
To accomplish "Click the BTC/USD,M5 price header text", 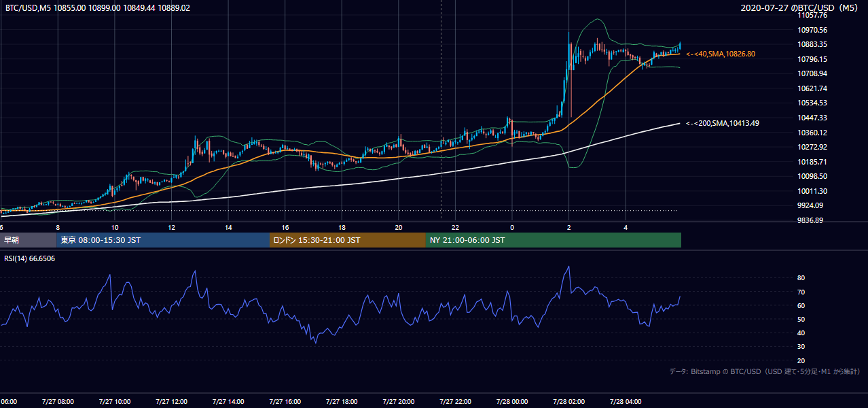I will (98, 8).
